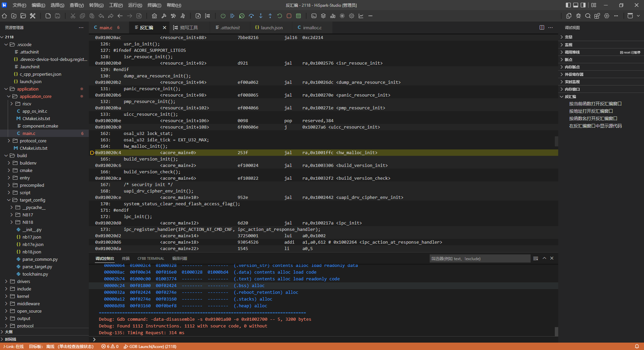Screen dimensions: 644x350
Task: Open the 运行(R) menu
Action: click(135, 5)
